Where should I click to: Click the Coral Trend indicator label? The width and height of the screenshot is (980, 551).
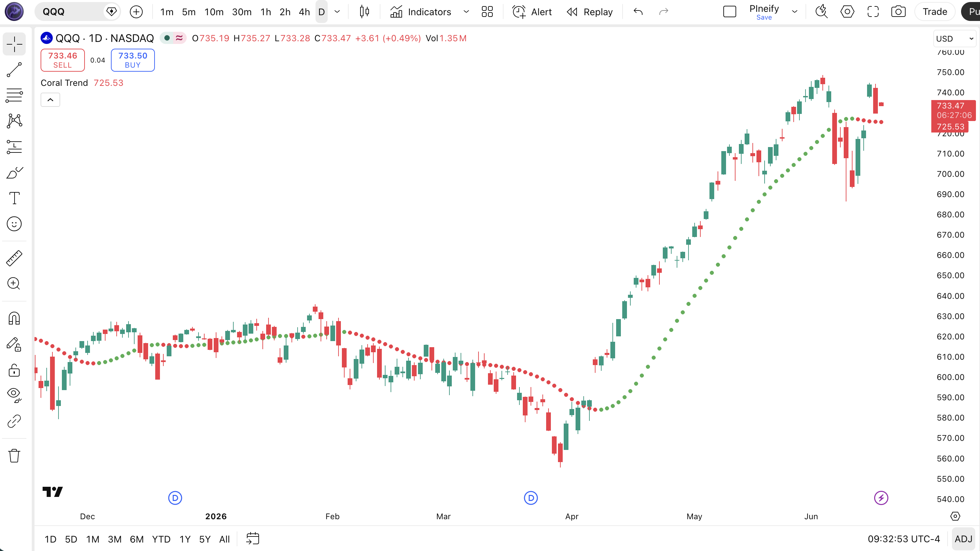(64, 83)
